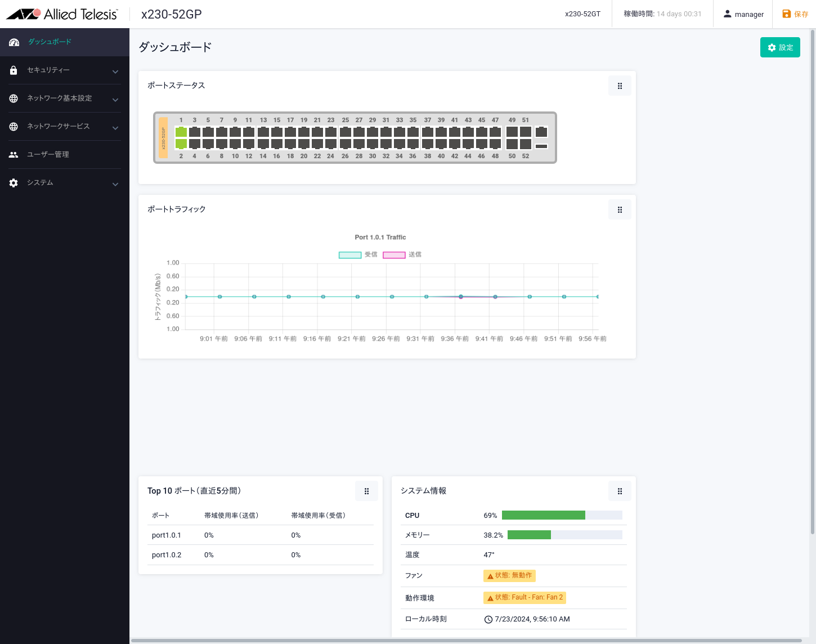This screenshot has width=816, height=644.
Task: Select green port 1 on switch diagram
Action: tap(181, 132)
